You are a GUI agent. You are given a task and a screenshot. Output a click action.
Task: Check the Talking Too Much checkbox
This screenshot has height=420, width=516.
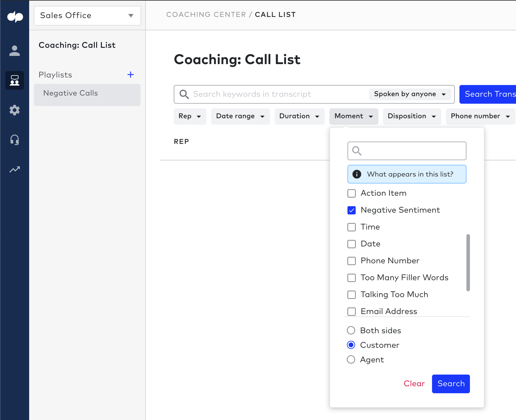[x=351, y=295]
